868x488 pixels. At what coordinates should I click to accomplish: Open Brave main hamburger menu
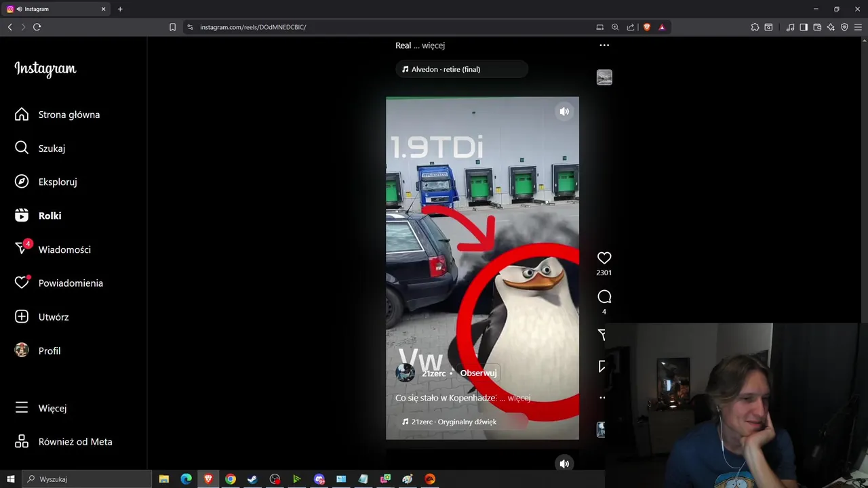click(x=858, y=27)
